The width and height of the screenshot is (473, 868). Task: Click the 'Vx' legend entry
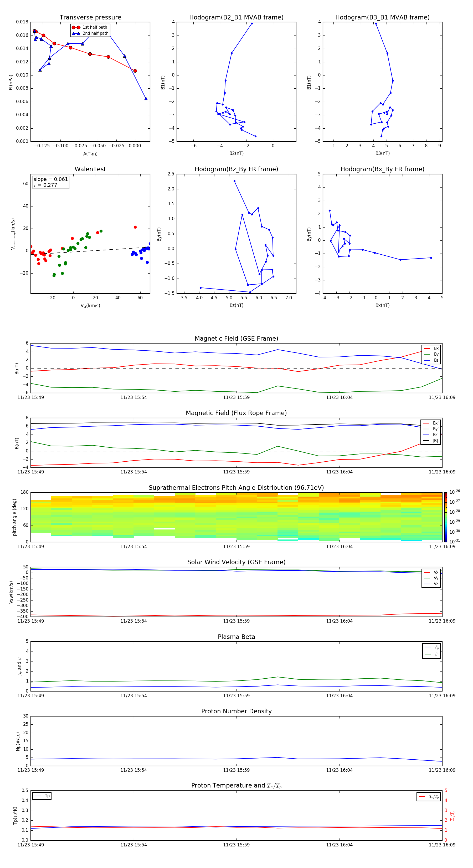tap(431, 572)
